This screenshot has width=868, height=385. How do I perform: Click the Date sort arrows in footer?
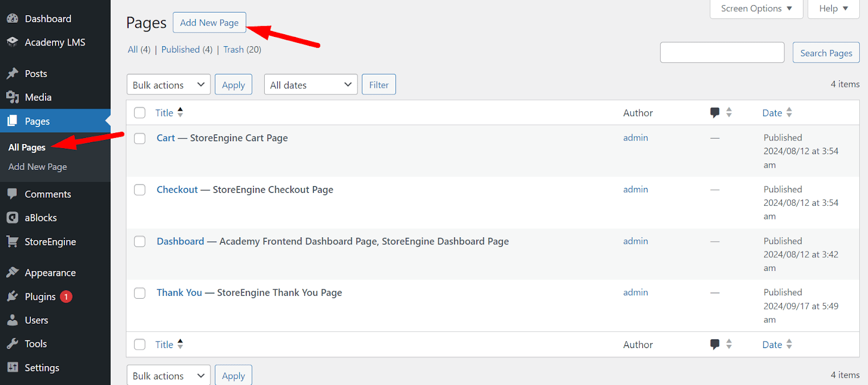coord(789,344)
